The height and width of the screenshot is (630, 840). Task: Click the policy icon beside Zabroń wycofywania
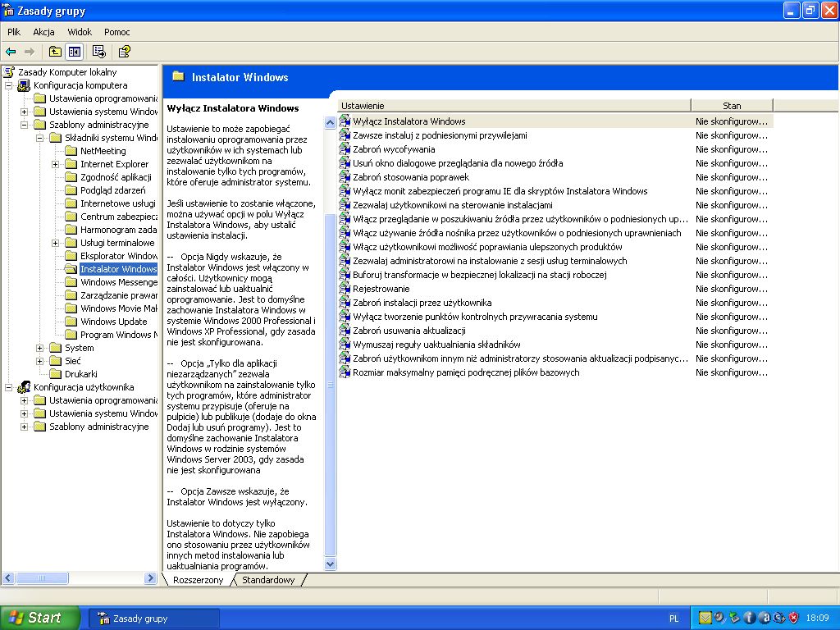pos(345,149)
